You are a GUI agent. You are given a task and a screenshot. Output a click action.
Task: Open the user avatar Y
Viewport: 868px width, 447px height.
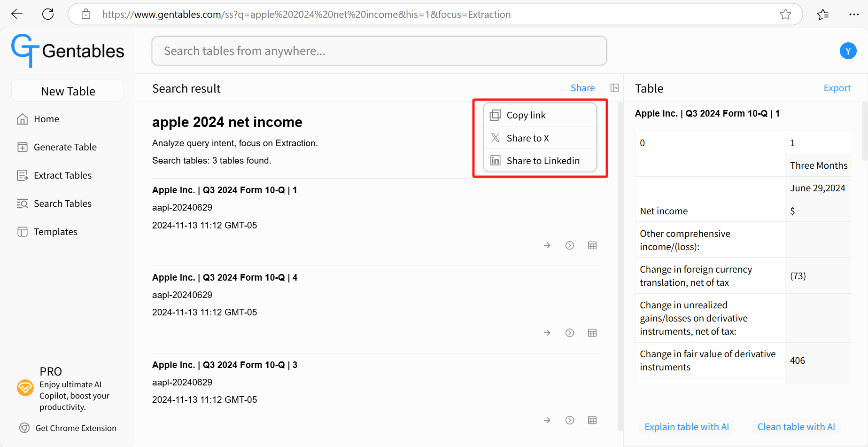(x=848, y=51)
